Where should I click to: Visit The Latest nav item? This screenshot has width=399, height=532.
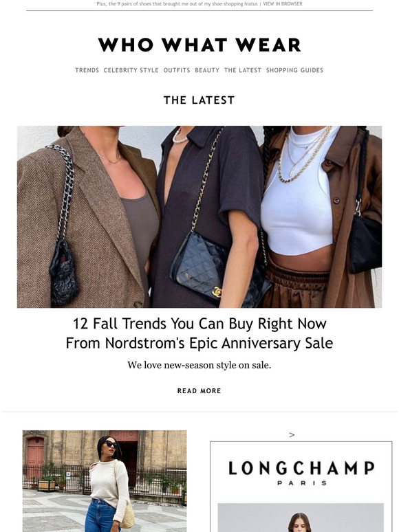click(x=243, y=70)
